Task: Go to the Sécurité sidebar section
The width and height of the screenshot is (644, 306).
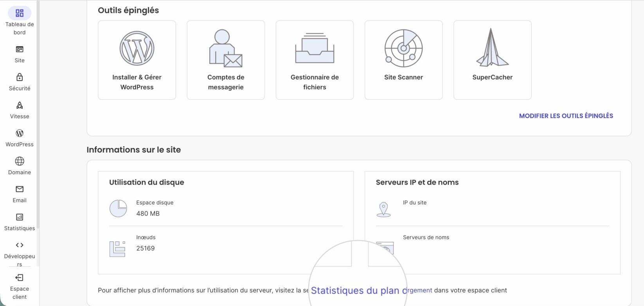Action: point(20,82)
